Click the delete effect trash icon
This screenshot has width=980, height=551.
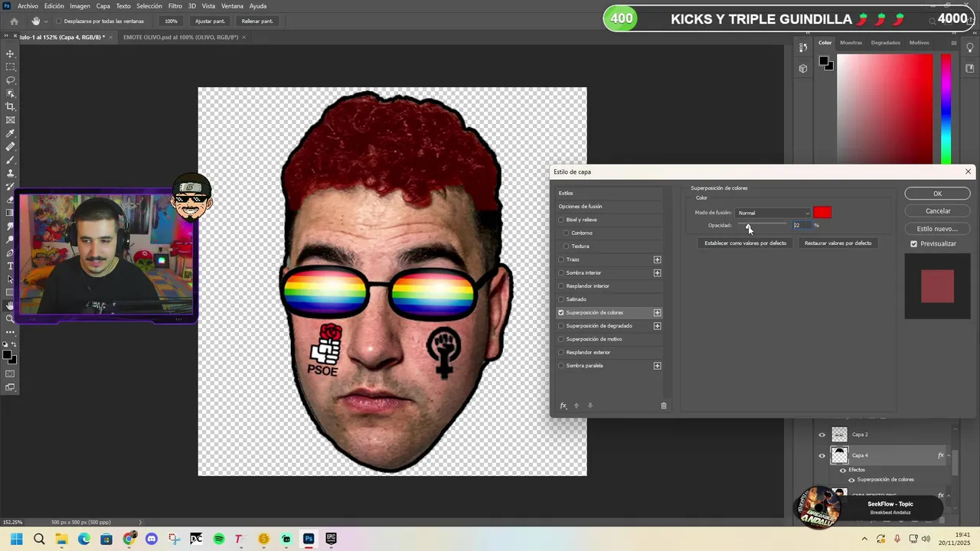point(664,406)
